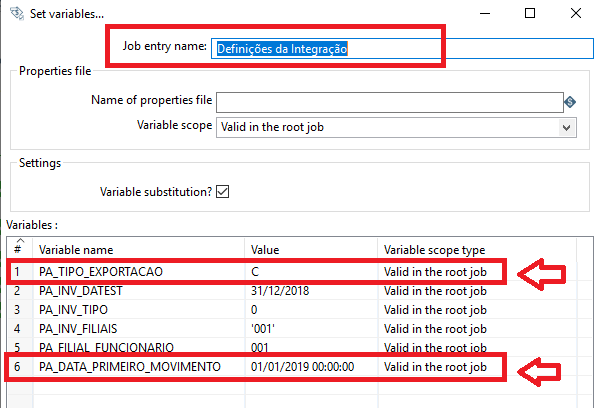Click scope type cell of PA_INV_DATEST row

pos(477,291)
